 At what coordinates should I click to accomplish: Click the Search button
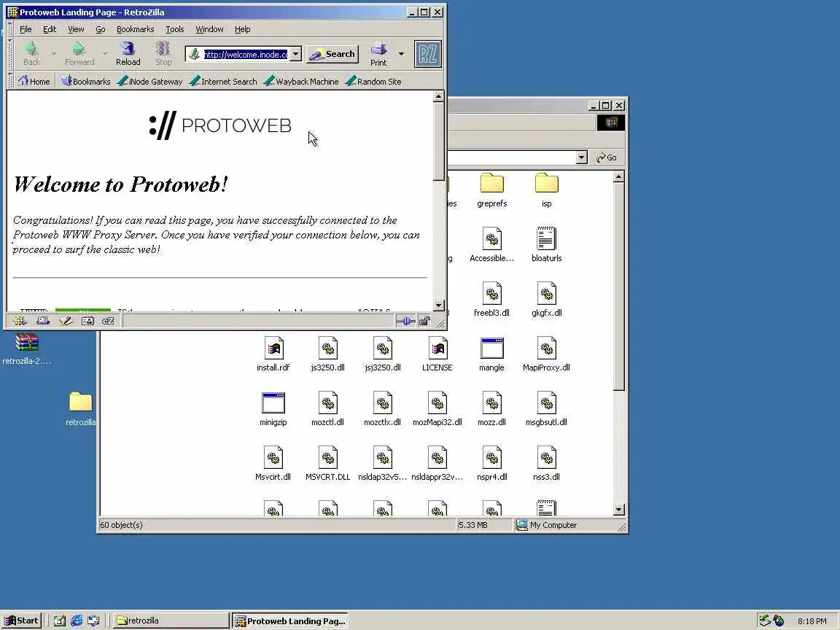pyautogui.click(x=332, y=54)
